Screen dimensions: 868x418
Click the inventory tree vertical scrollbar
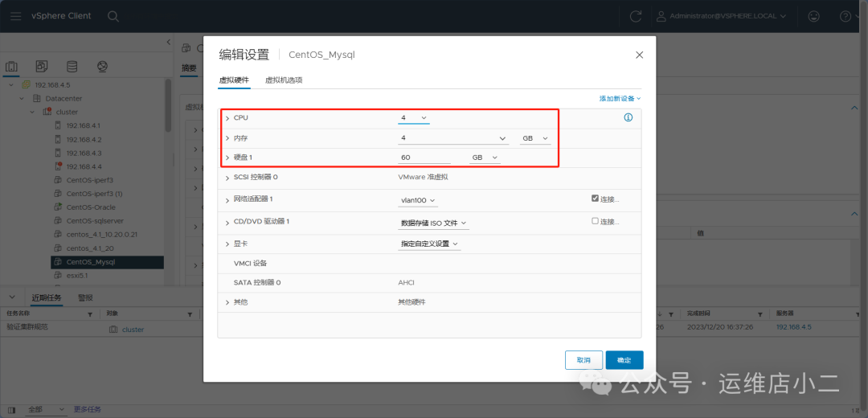(x=168, y=105)
